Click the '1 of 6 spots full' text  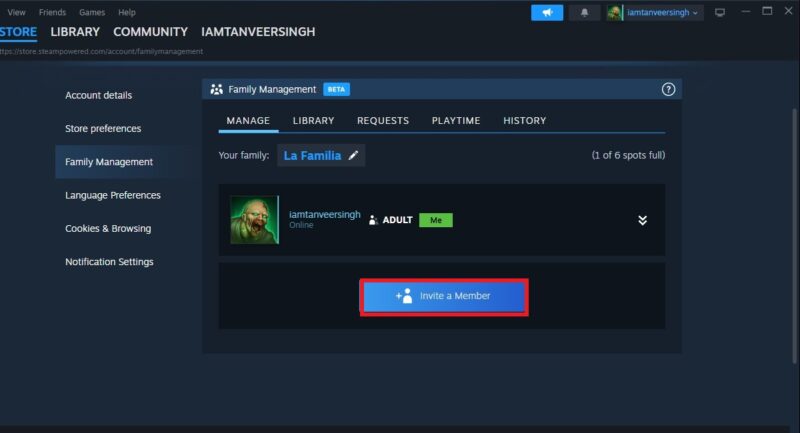click(x=628, y=155)
